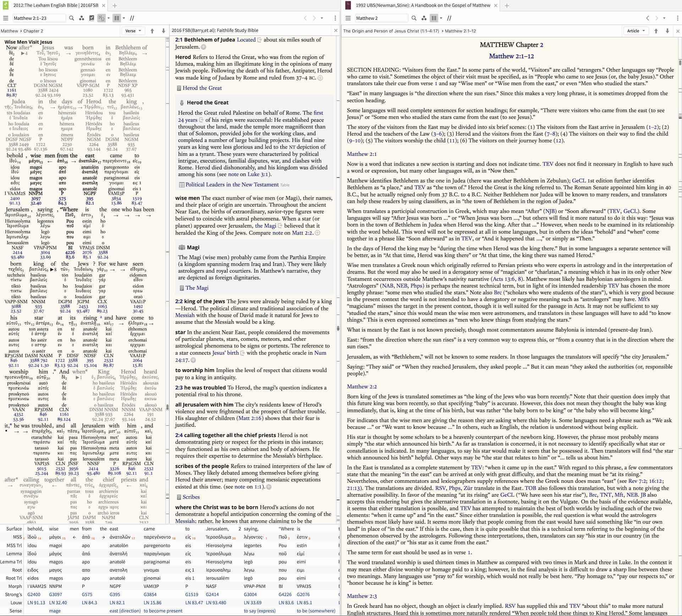Close the Handbook on Matthew tab
Screen dimensions: 682x616
coord(496,5)
